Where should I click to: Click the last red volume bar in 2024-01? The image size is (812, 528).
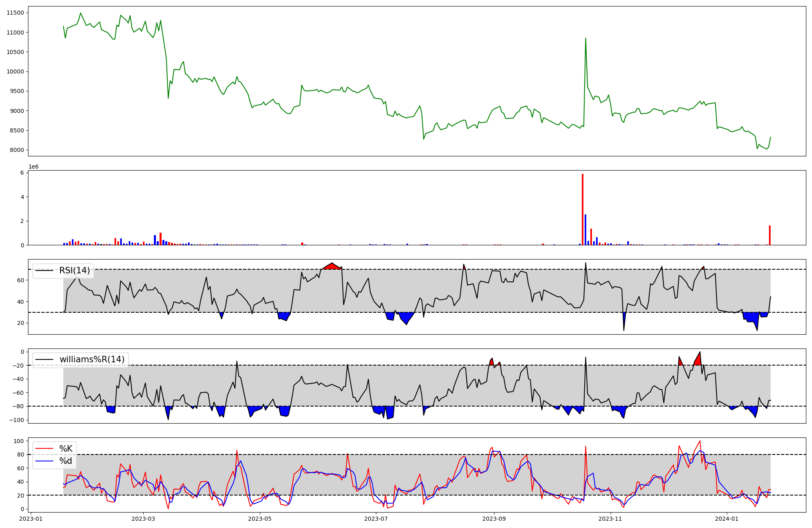coord(770,235)
